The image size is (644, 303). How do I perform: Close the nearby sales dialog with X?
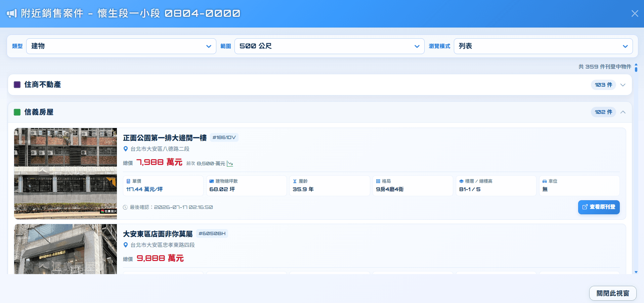(x=635, y=13)
